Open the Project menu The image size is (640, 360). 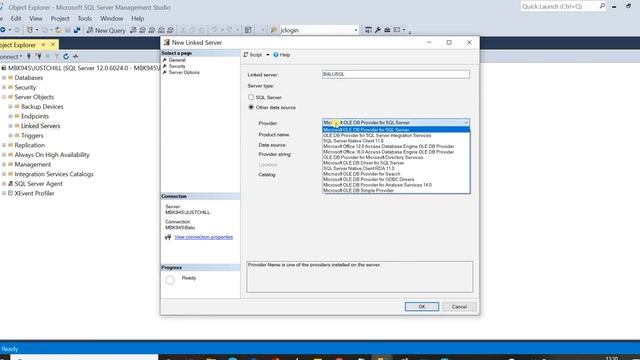pyautogui.click(x=60, y=18)
